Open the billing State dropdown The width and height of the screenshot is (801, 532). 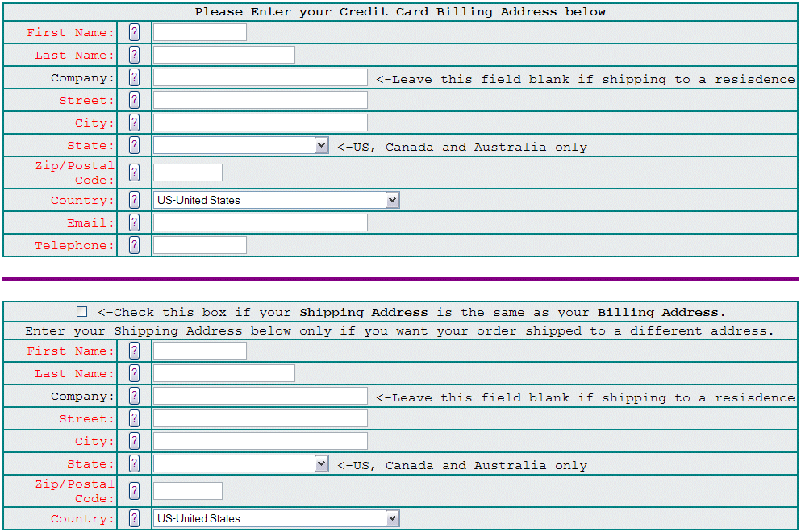point(240,146)
